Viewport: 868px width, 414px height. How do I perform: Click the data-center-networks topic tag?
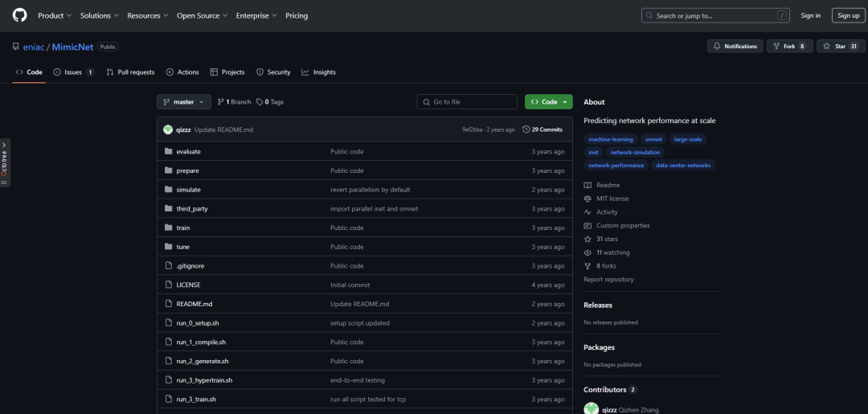(683, 165)
